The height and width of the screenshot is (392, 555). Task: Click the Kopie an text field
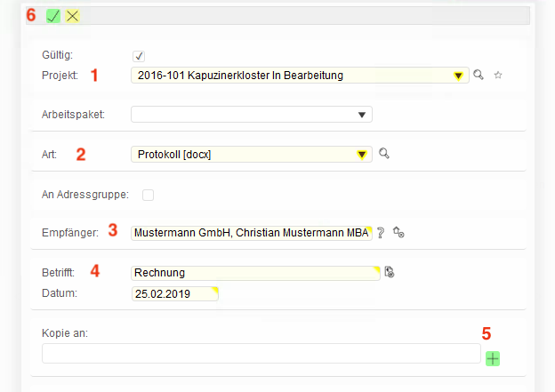(x=261, y=354)
